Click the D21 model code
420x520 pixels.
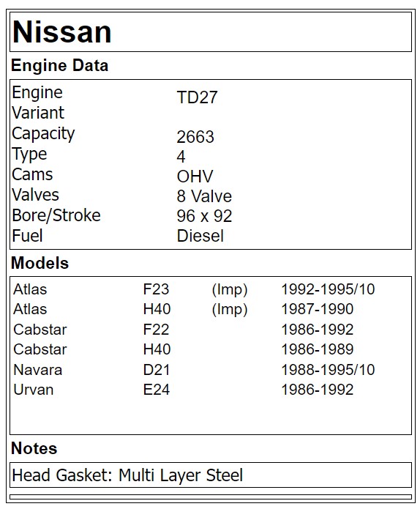[157, 370]
